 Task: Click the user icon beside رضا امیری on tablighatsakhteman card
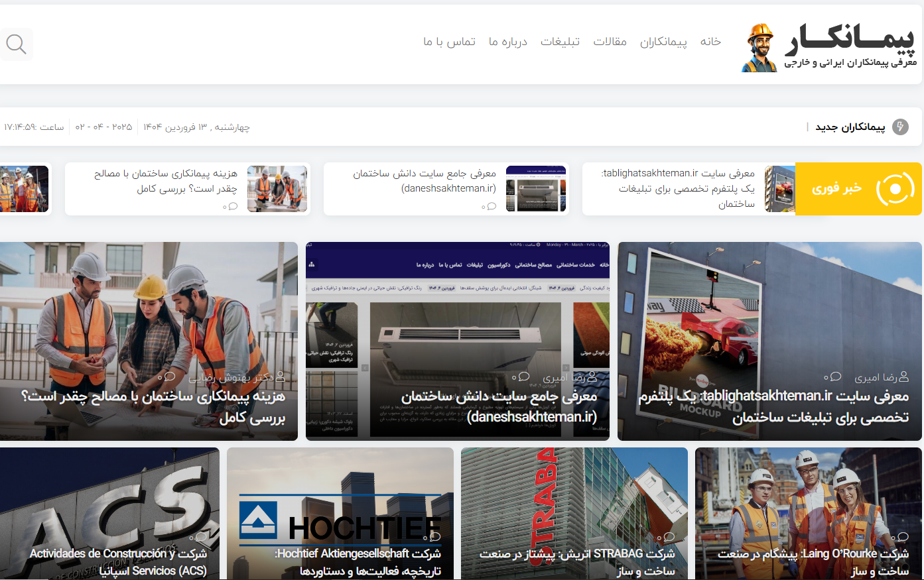click(903, 377)
